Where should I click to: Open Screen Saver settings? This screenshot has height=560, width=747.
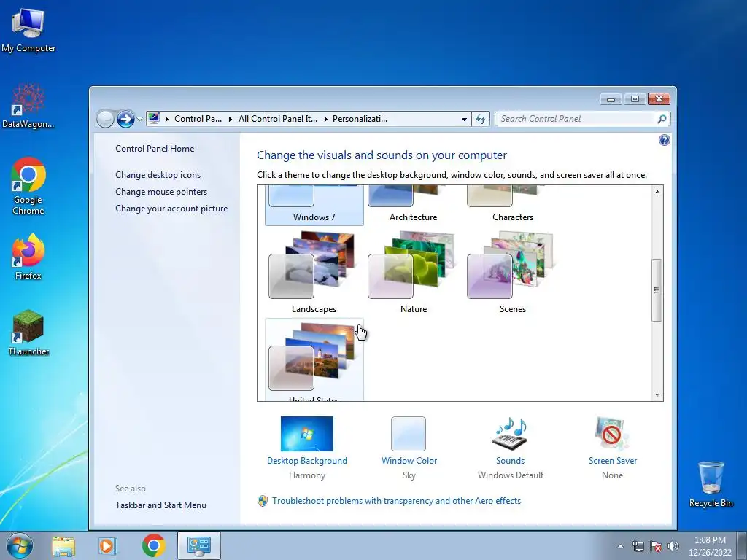[612, 448]
